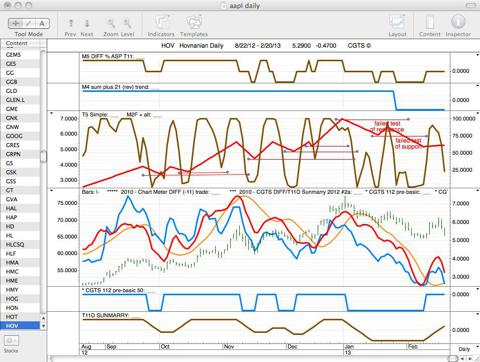
Task: Select CME in the symbol list
Action: [x=20, y=109]
